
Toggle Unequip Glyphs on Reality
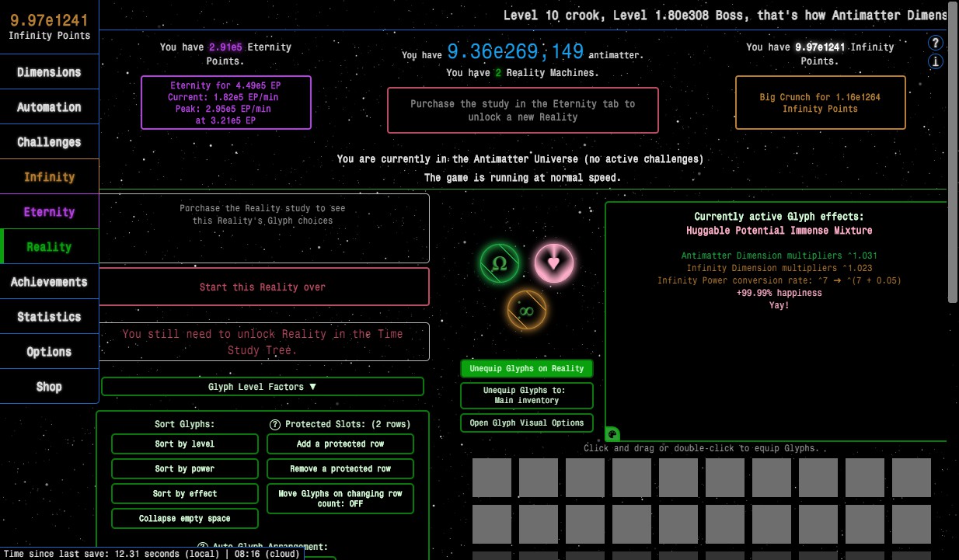point(527,368)
